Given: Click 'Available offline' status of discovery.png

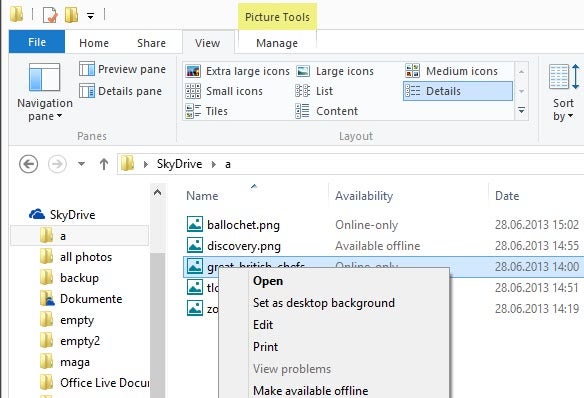Looking at the screenshot, I should click(377, 246).
